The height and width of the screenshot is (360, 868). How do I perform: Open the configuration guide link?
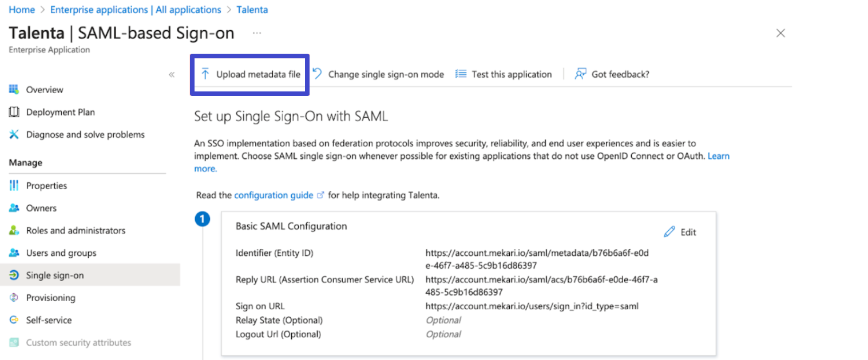tap(274, 195)
